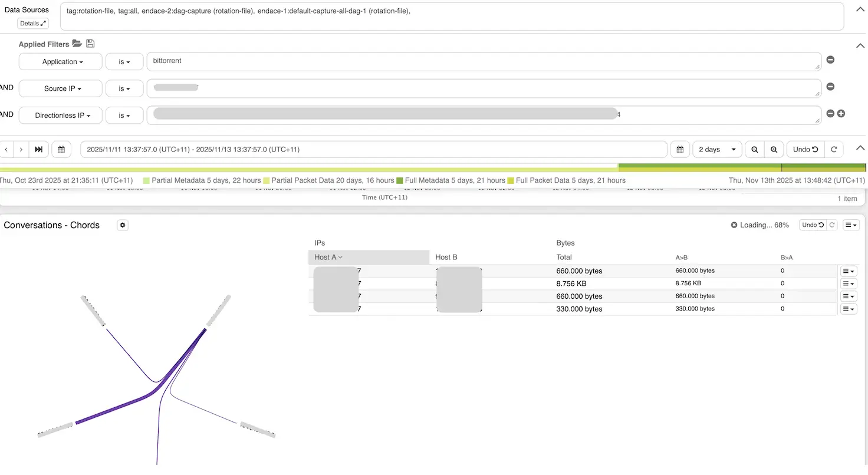The image size is (868, 475).
Task: Remove the bittorrent Application filter
Action: pyautogui.click(x=830, y=60)
